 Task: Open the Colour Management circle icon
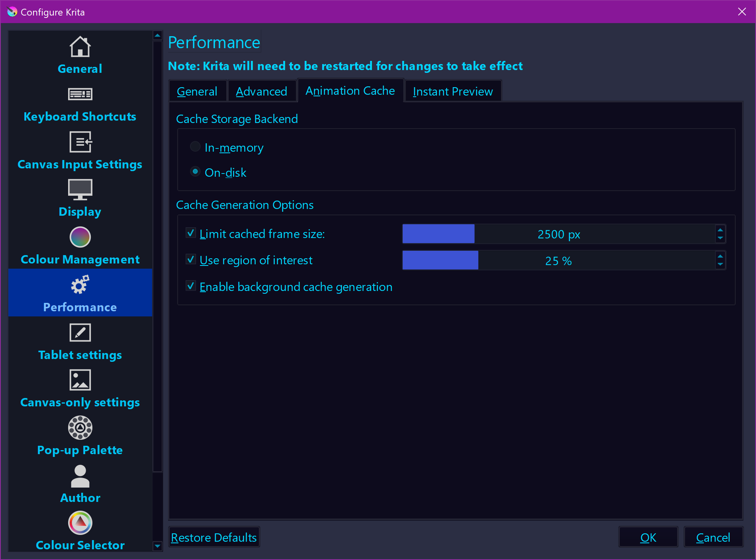tap(80, 237)
